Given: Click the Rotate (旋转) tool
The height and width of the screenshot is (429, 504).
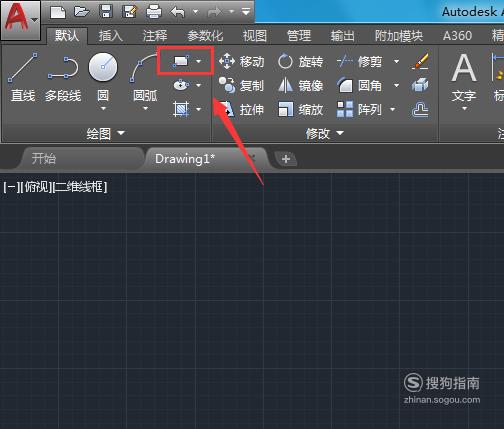Looking at the screenshot, I should pyautogui.click(x=300, y=62).
